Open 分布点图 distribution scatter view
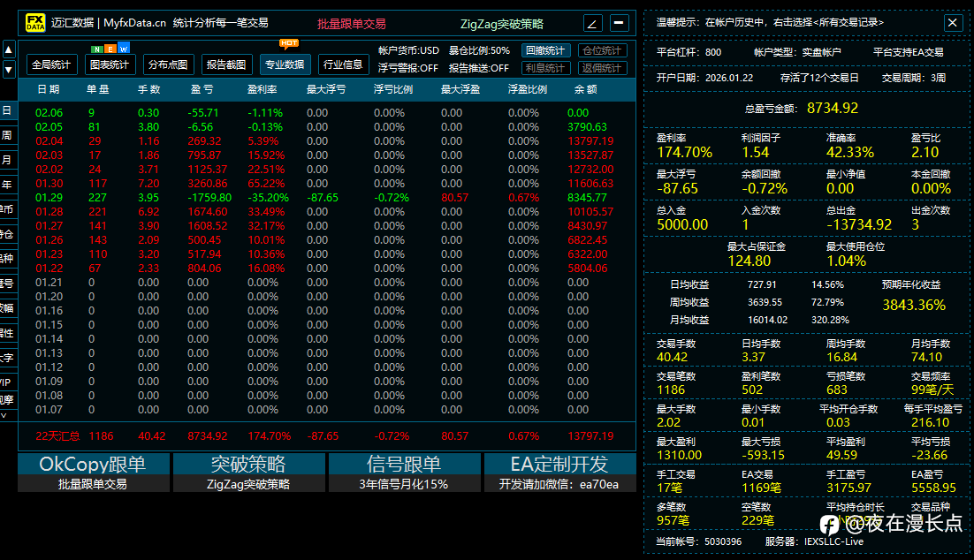Image resolution: width=974 pixels, height=560 pixels. [x=168, y=64]
